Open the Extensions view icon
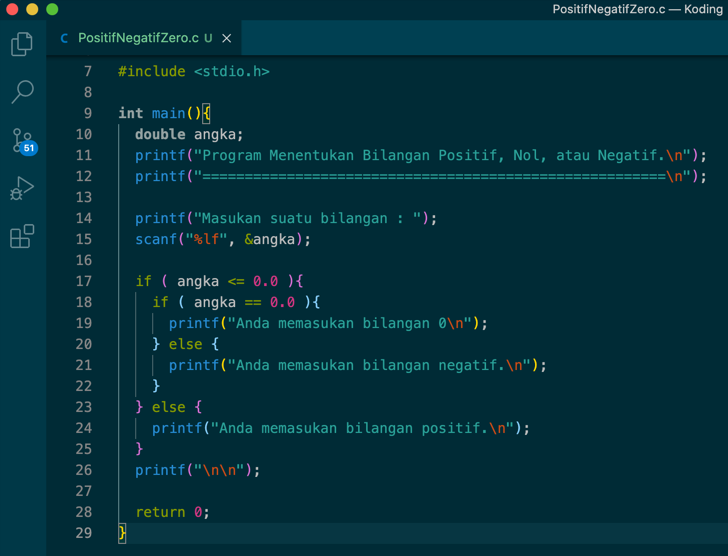 (22, 236)
